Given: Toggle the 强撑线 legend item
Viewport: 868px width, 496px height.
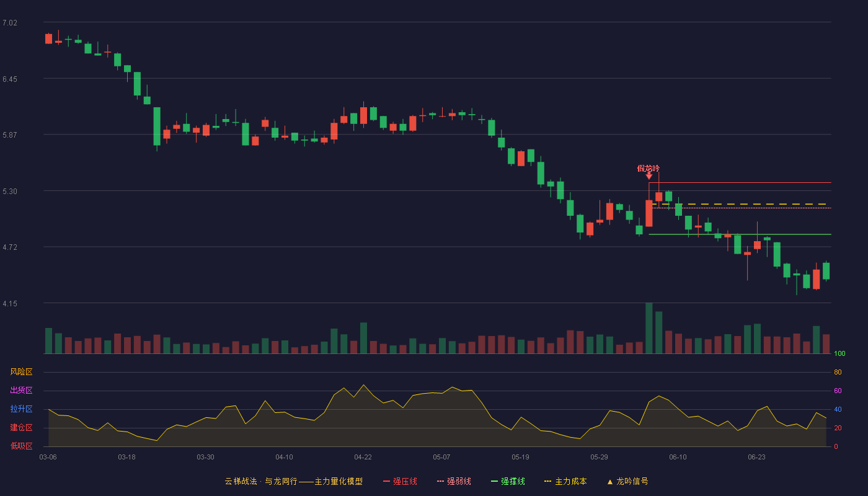Looking at the screenshot, I should 508,481.
